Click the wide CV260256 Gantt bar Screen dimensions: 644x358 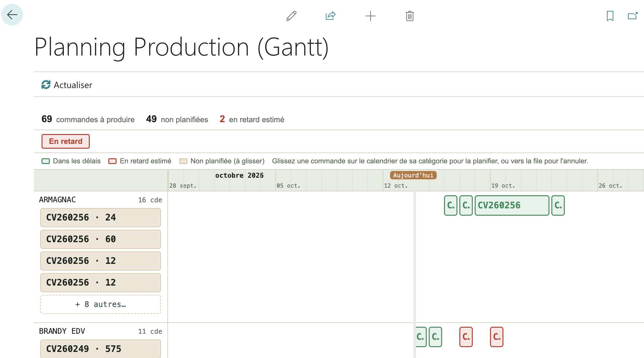512,205
